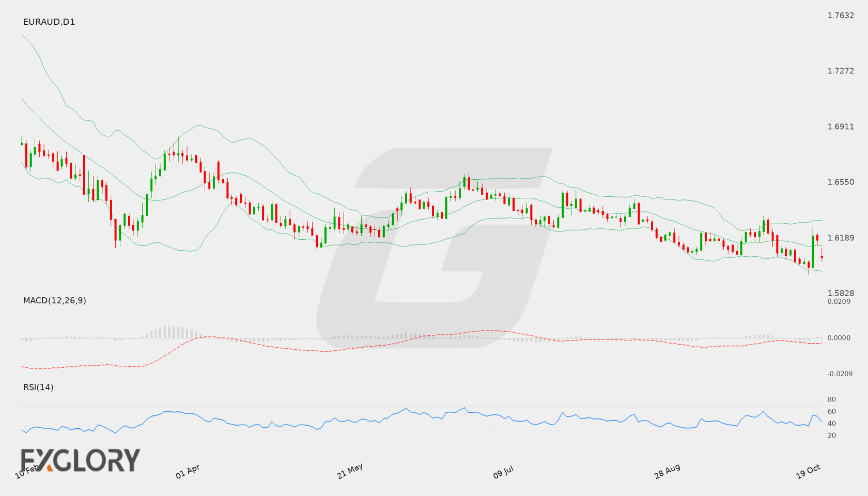Click the -0.0209 MACD scale value
This screenshot has height=496, width=868.
(840, 374)
